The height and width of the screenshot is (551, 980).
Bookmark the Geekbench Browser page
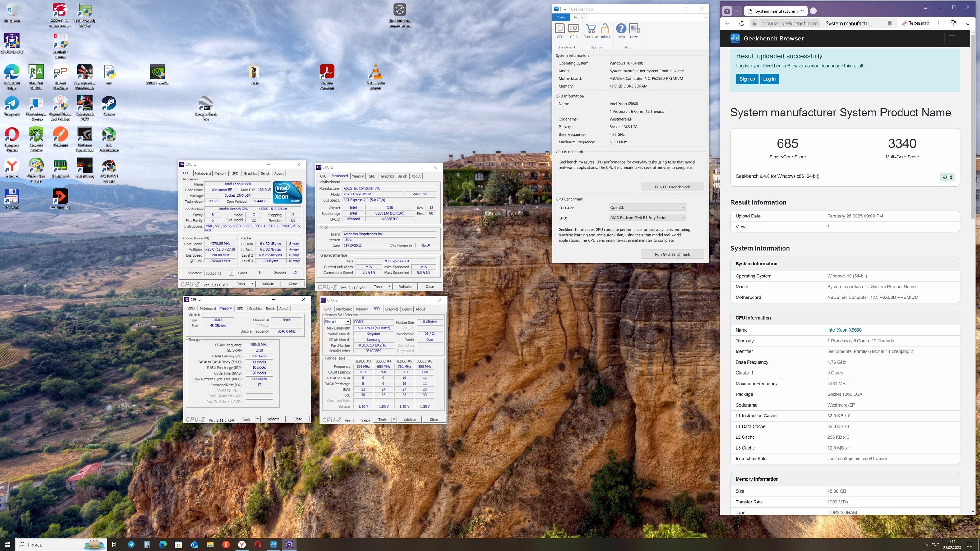coord(890,23)
